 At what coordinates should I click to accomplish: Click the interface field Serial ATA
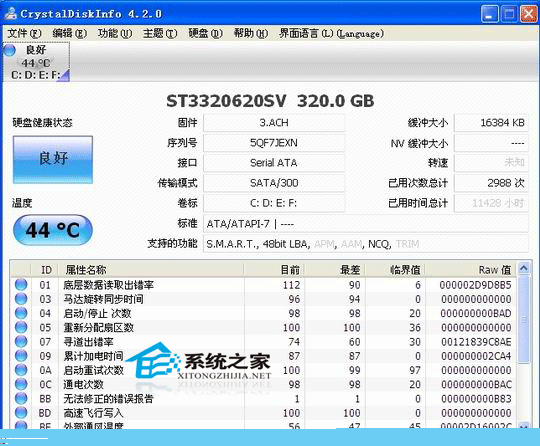(274, 163)
